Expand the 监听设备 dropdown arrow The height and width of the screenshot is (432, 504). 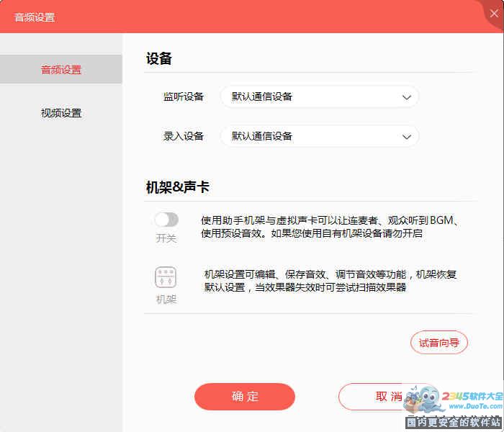point(407,97)
